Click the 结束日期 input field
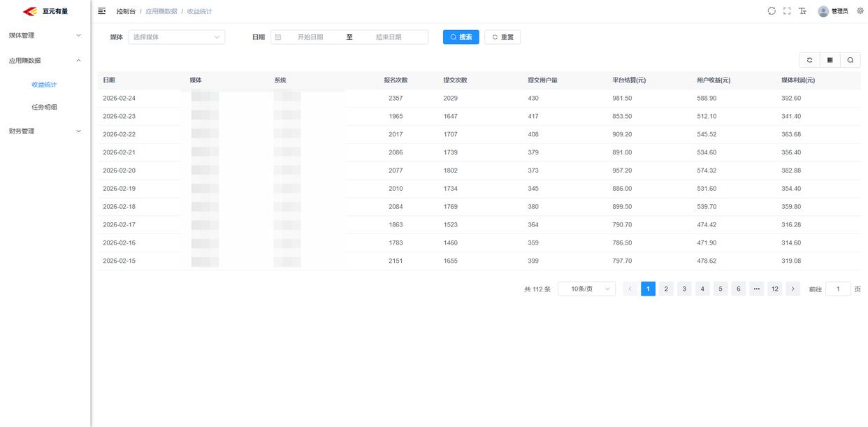868x427 pixels. point(389,37)
